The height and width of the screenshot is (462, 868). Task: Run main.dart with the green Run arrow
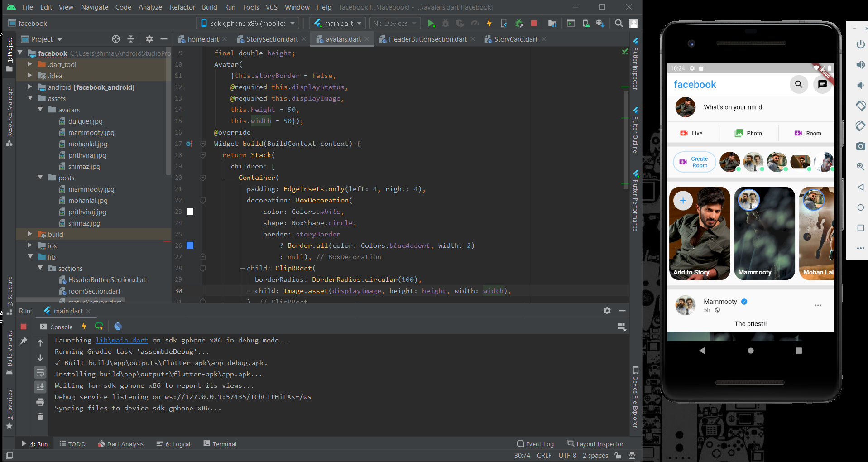[x=431, y=23]
